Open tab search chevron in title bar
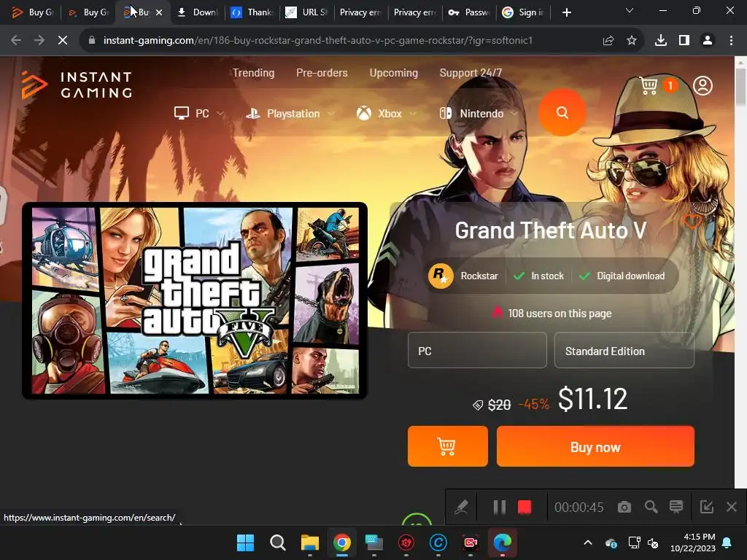Image resolution: width=747 pixels, height=560 pixels. pos(630,10)
